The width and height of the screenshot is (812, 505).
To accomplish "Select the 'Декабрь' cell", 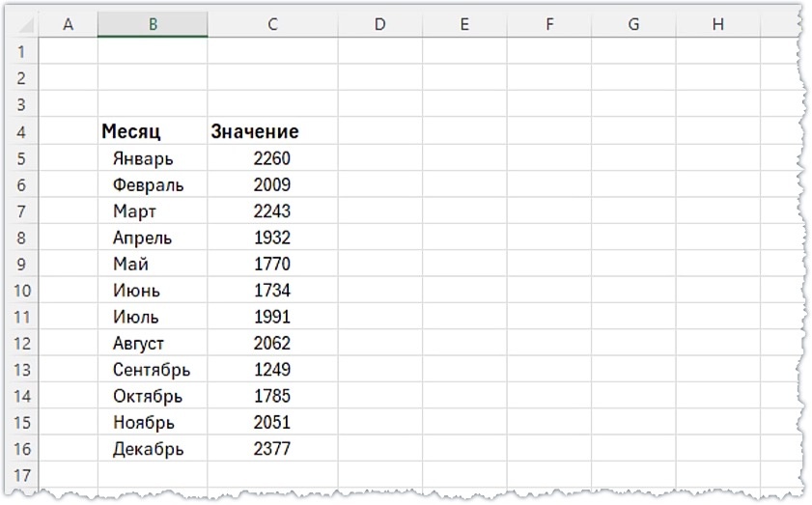I will click(x=153, y=448).
